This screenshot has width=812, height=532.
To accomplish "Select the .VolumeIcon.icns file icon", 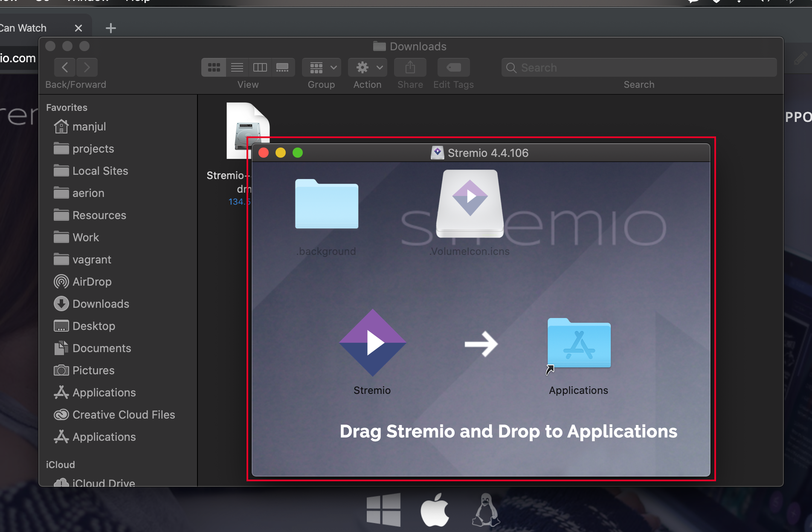I will click(470, 204).
